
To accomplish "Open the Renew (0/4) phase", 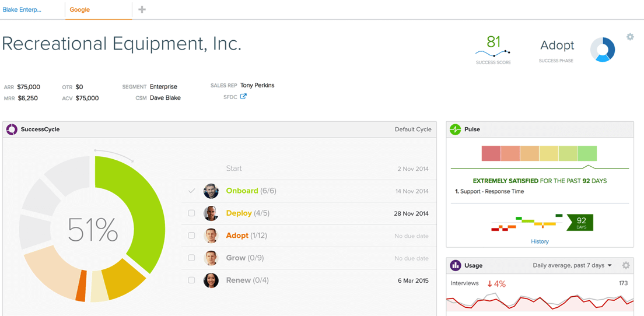I will [x=247, y=280].
